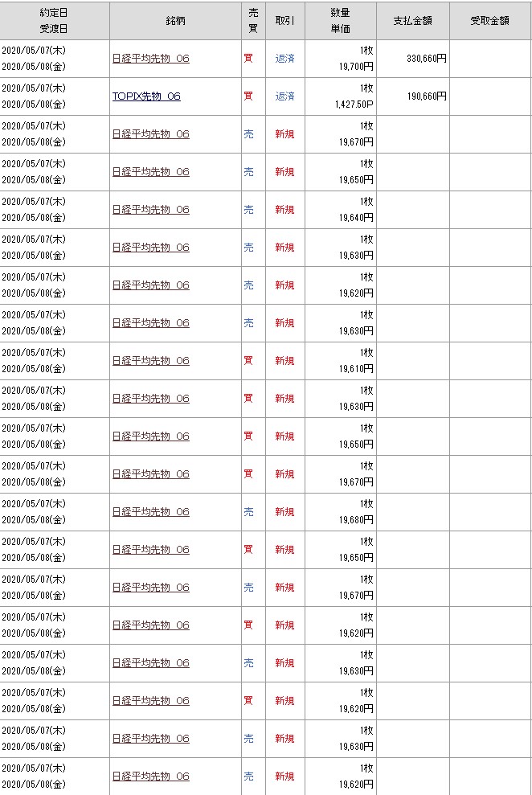
Task: Click 日経平均先物 06 in the 19,640円 sell row
Action: 150,210
